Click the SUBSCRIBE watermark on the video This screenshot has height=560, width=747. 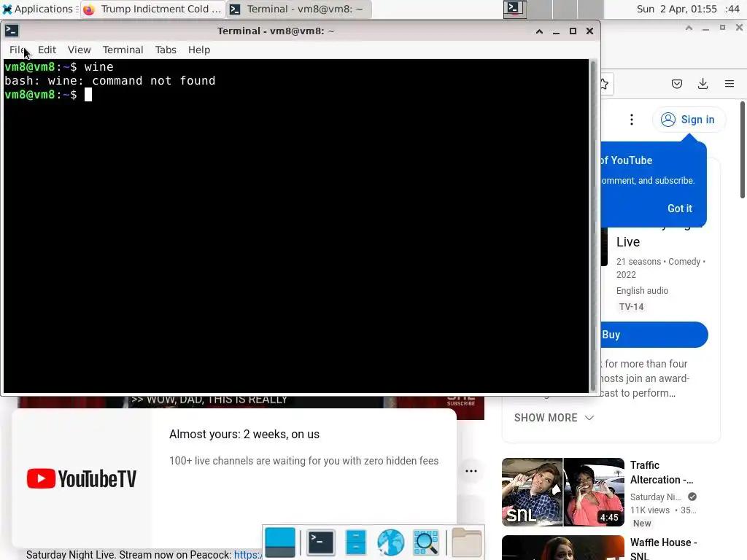coord(461,402)
